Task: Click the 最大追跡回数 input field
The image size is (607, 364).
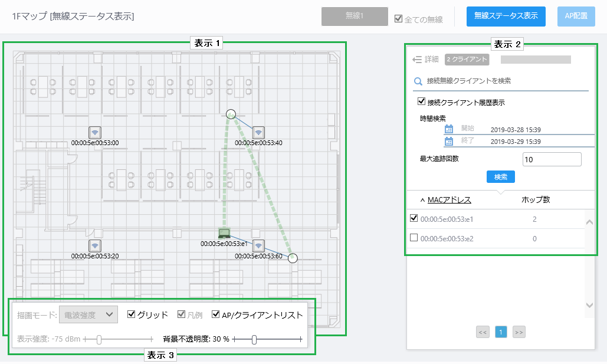Action: pos(551,159)
